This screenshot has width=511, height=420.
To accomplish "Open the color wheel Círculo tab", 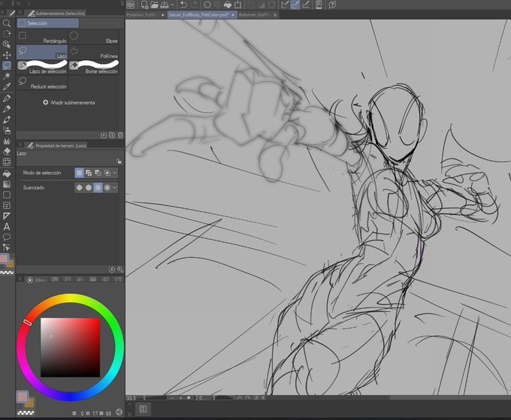I will [x=37, y=280].
